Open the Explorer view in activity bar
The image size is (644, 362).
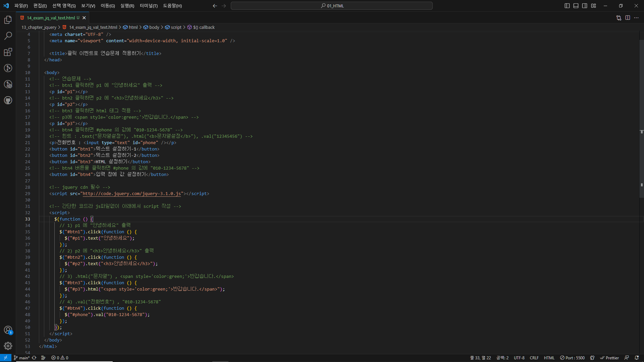(x=8, y=20)
